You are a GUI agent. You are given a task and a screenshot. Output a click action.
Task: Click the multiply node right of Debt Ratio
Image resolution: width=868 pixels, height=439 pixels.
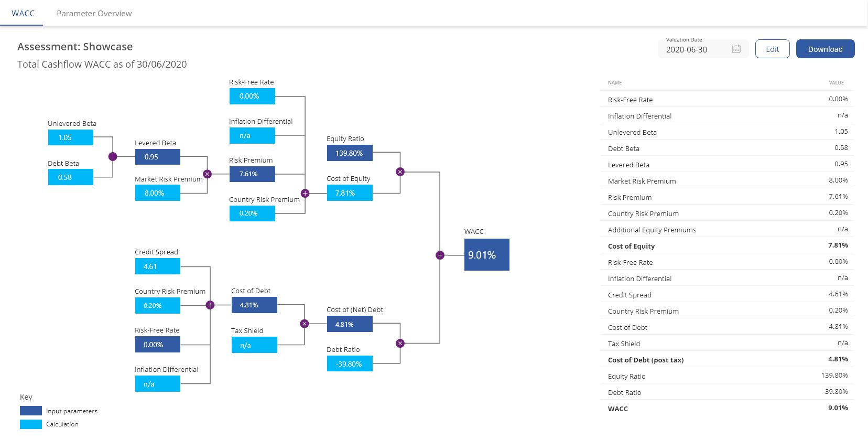(x=400, y=344)
